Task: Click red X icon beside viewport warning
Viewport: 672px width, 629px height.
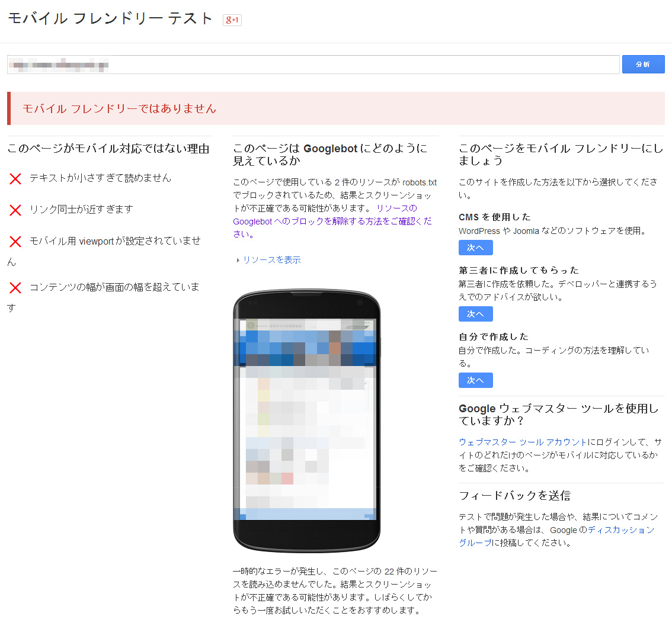Action: (15, 242)
